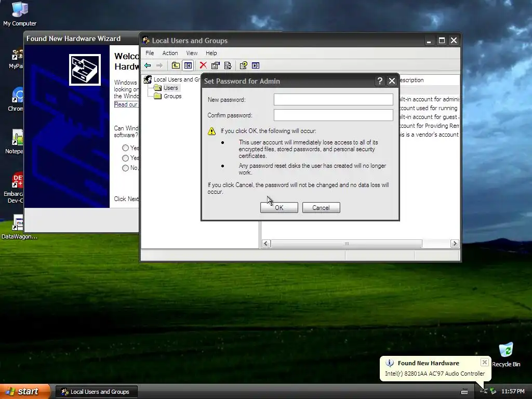
Task: Click Cancel in Set Password dialog
Action: pyautogui.click(x=321, y=208)
